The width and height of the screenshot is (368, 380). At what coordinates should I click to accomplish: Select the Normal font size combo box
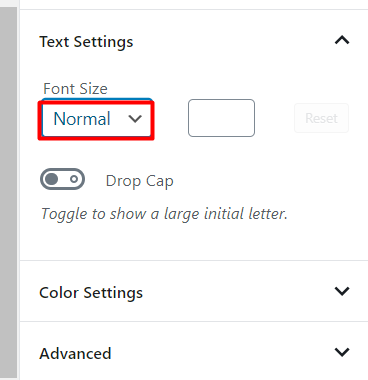coord(96,119)
